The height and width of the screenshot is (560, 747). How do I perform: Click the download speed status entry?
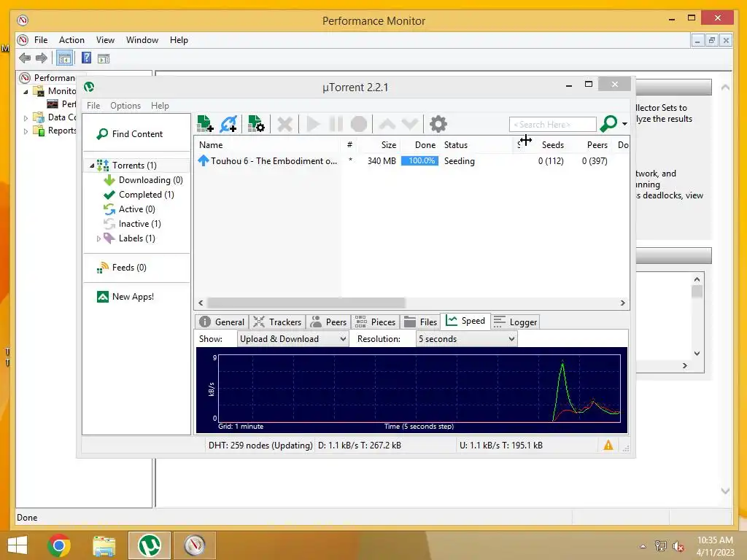point(359,446)
